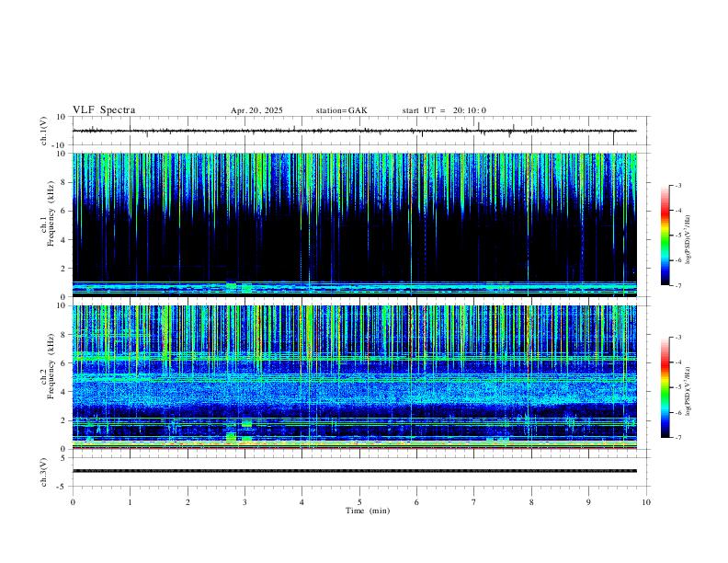Click the ch.1 spectrogram color bar
The image size is (728, 563).
(665, 236)
